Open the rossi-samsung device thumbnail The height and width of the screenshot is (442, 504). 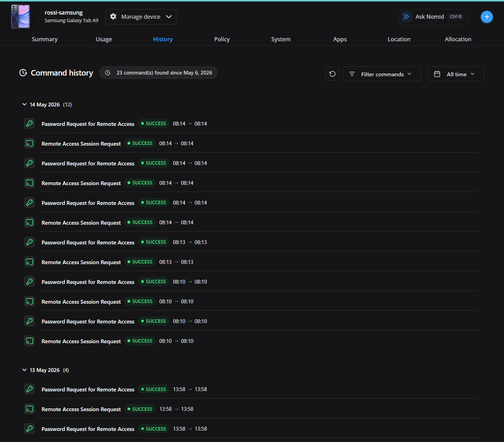tap(20, 17)
